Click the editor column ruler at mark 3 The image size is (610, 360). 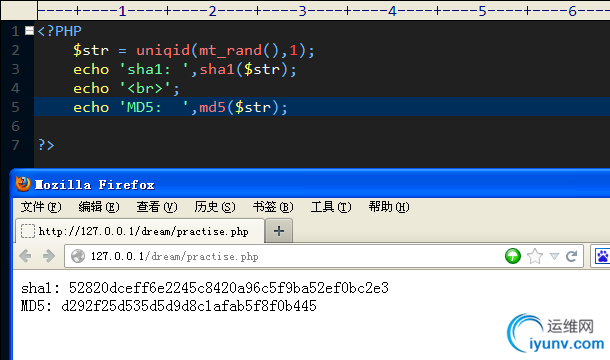[x=303, y=11]
